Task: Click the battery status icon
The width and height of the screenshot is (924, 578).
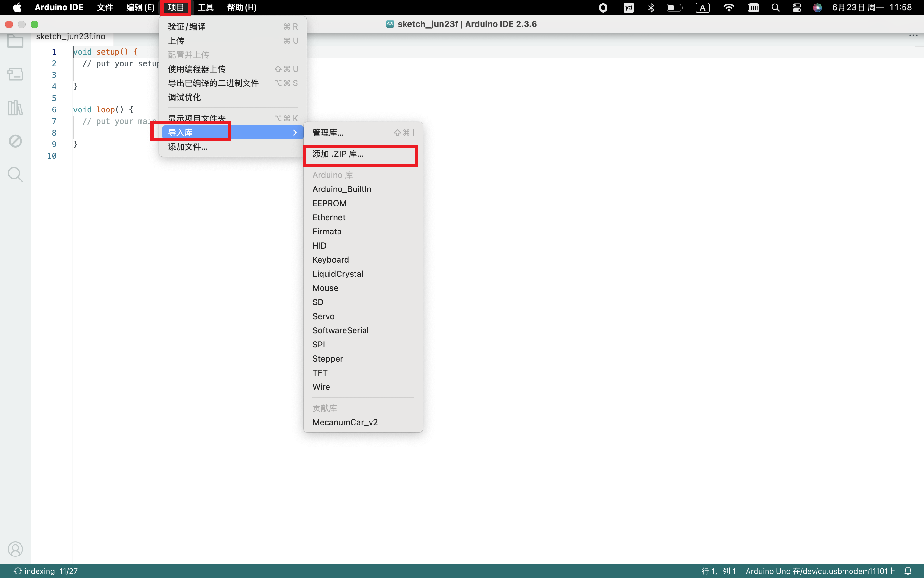Action: click(674, 8)
